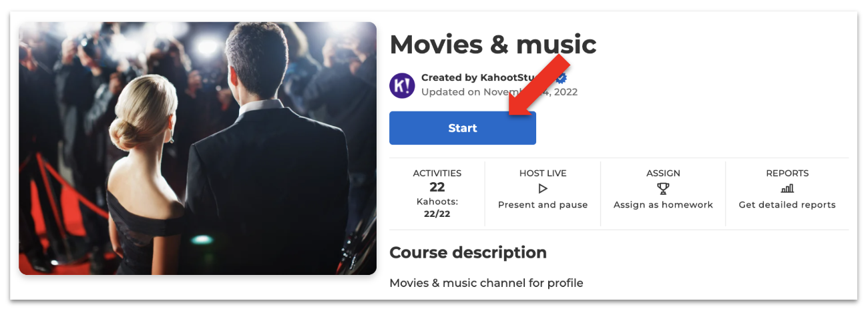The image size is (868, 311).
Task: Click the ACTIVITIES heading
Action: tap(437, 174)
